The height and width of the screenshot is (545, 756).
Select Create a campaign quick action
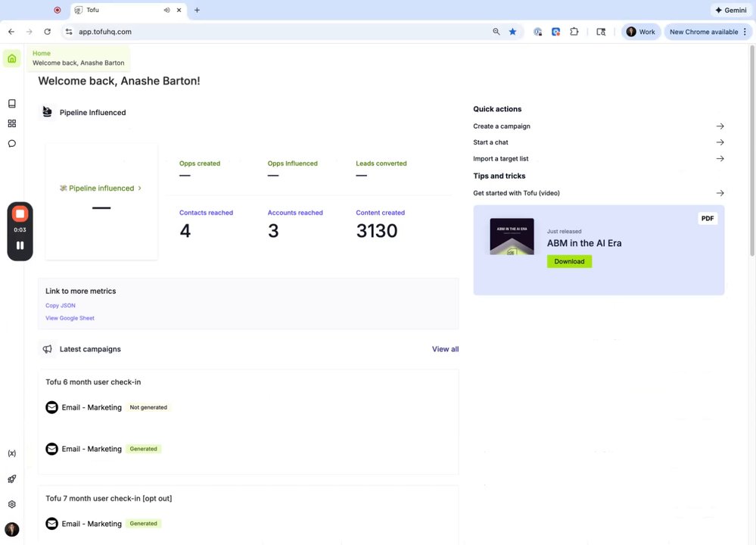pos(502,126)
